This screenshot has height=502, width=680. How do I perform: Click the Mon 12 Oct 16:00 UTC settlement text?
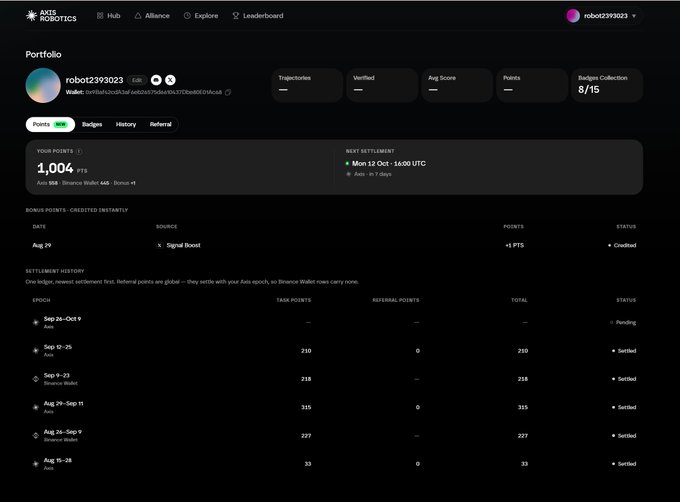[389, 163]
